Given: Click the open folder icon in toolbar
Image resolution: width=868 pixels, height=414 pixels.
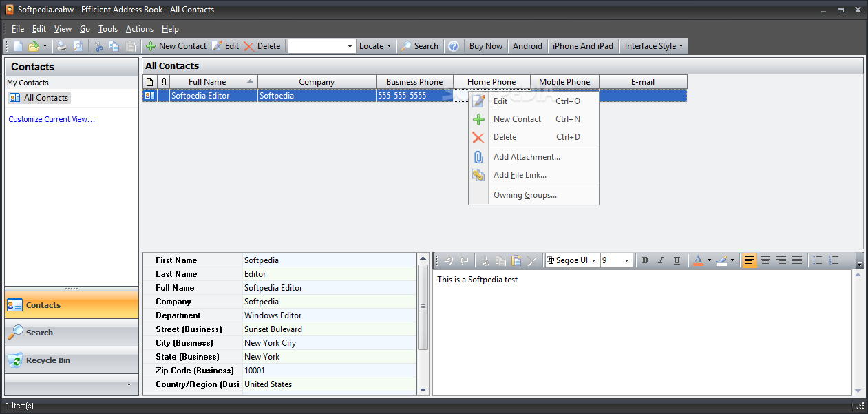Looking at the screenshot, I should click(x=34, y=46).
